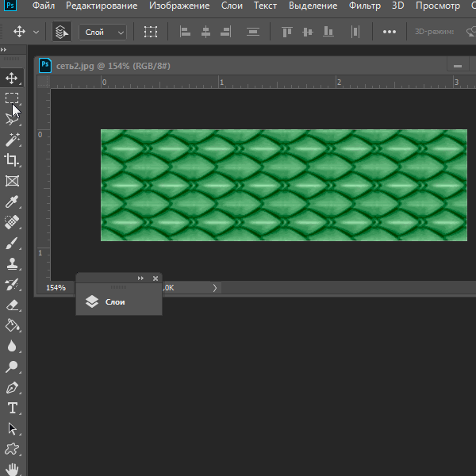Open the Фильтр menu
Screen dimensions: 476x476
[x=364, y=6]
